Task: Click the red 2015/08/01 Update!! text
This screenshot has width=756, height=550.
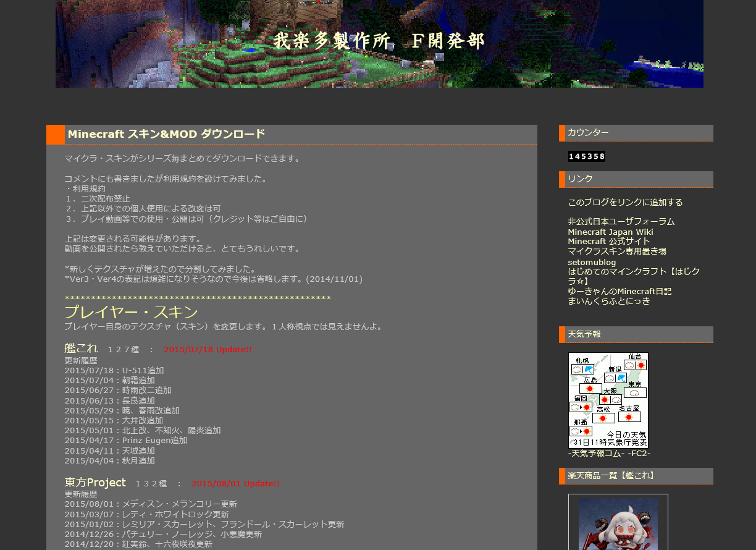Action: pos(235,483)
